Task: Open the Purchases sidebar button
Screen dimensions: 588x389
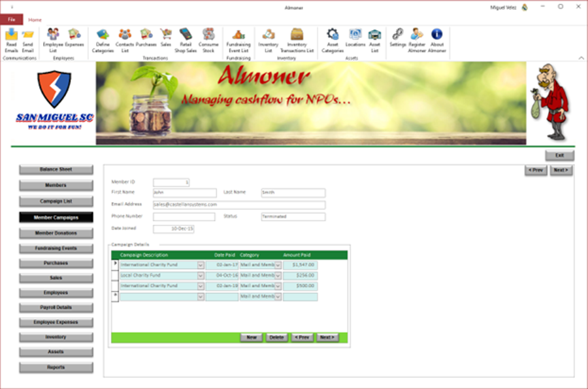Action: (x=56, y=263)
